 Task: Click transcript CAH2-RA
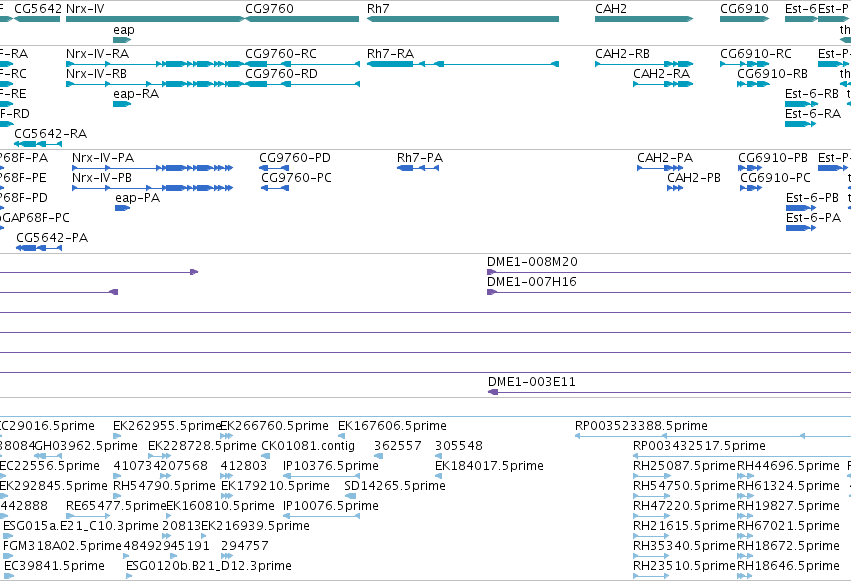click(663, 84)
